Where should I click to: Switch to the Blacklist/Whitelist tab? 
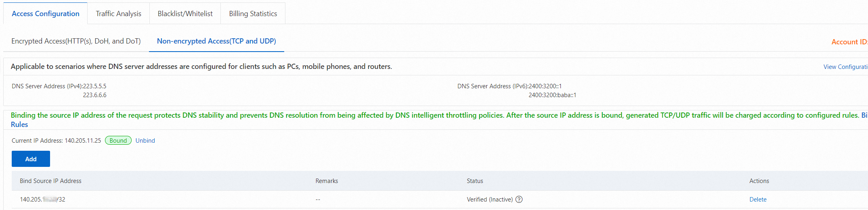[x=185, y=14]
